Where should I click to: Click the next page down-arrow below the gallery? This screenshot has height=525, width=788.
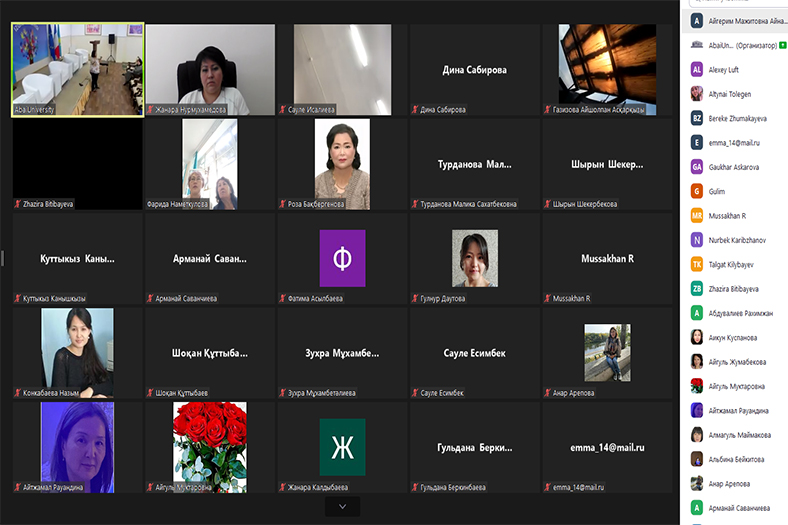[342, 507]
